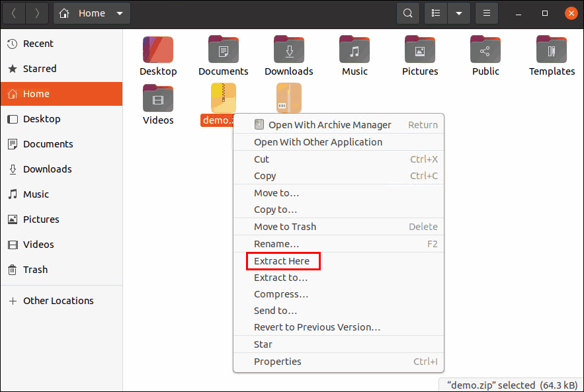Select the Templates folder icon
584x392 pixels.
[552, 50]
